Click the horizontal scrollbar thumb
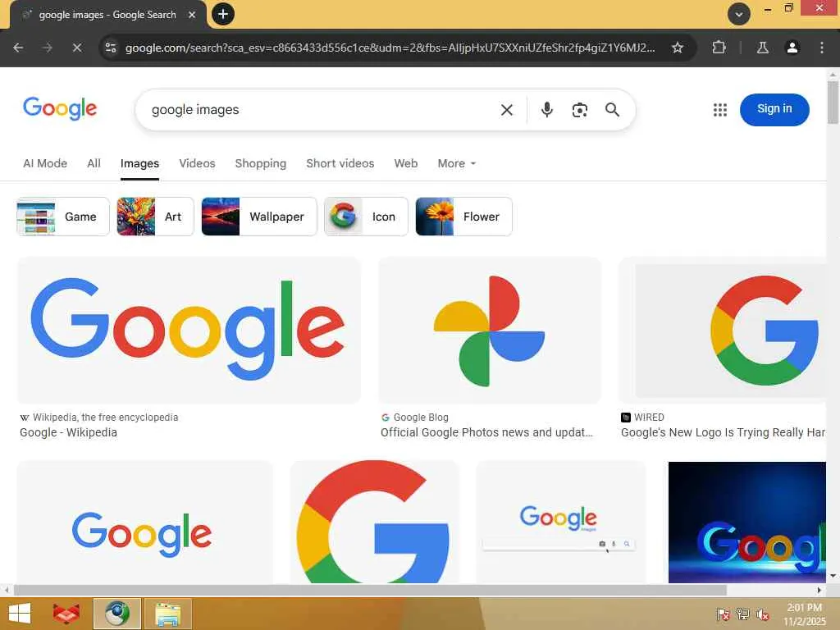Screen dimensions: 840x630 click(370, 591)
